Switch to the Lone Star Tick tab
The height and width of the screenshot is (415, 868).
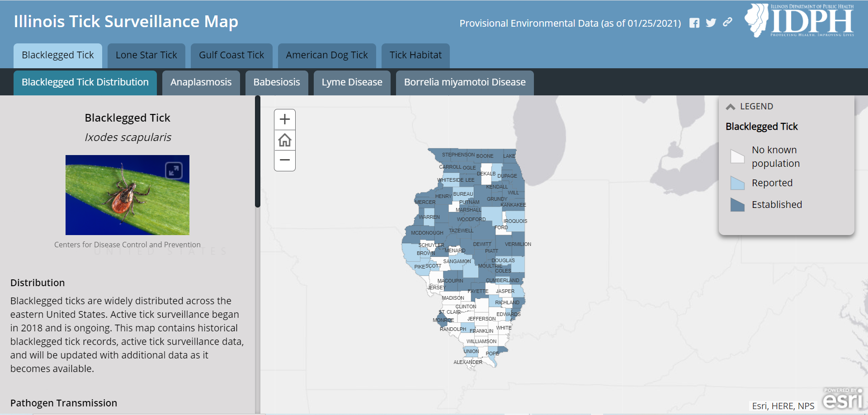(x=146, y=55)
